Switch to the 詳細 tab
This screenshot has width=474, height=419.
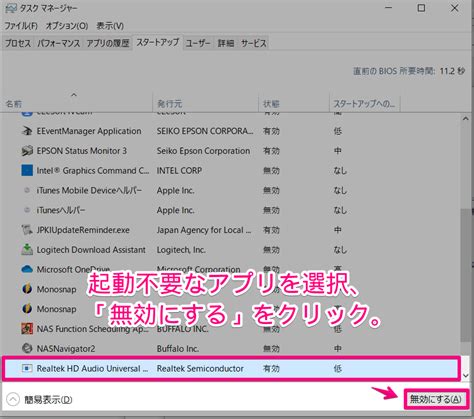point(226,43)
